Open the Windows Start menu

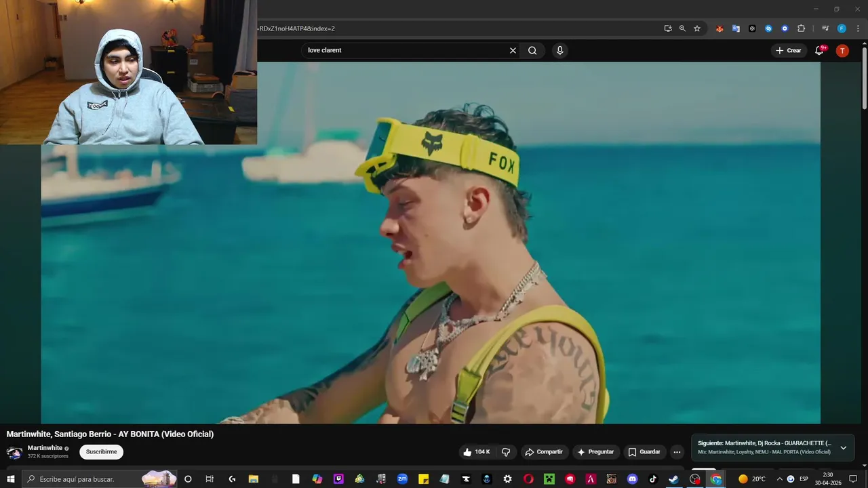coord(11,479)
